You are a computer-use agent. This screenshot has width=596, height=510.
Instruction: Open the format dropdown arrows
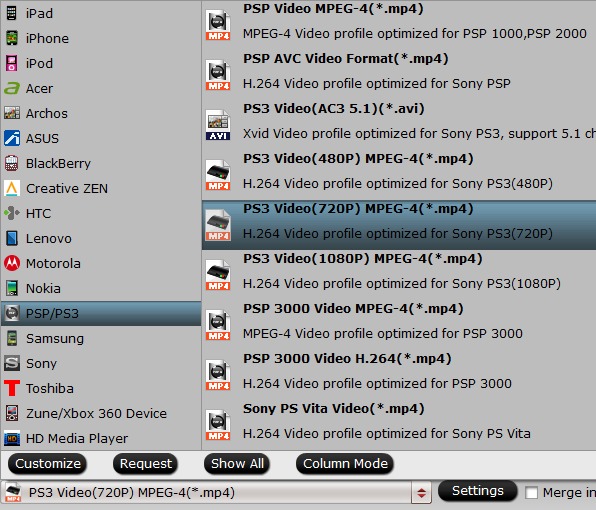pyautogui.click(x=421, y=493)
